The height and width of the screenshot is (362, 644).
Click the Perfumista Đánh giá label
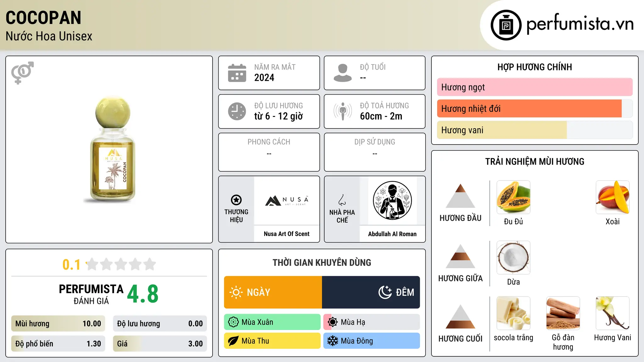[91, 294]
